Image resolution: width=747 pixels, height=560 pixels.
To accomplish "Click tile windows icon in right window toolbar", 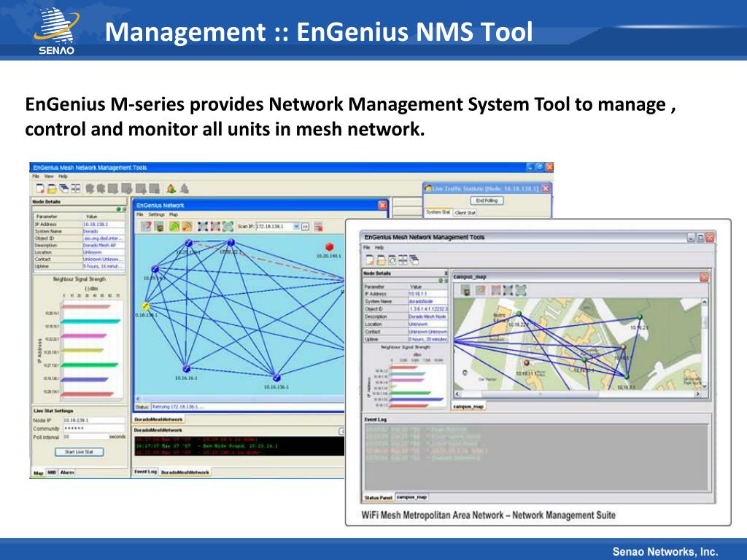I will pos(403,260).
